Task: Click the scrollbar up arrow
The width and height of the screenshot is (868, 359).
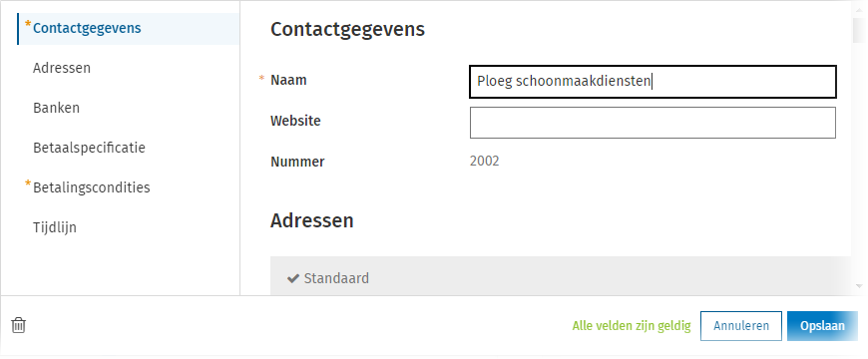Action: coord(859,8)
